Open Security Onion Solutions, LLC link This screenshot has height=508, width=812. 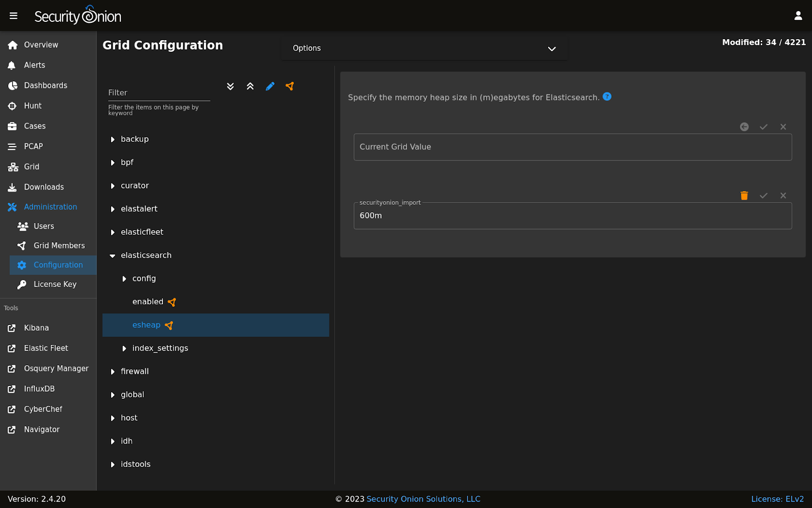[423, 499]
